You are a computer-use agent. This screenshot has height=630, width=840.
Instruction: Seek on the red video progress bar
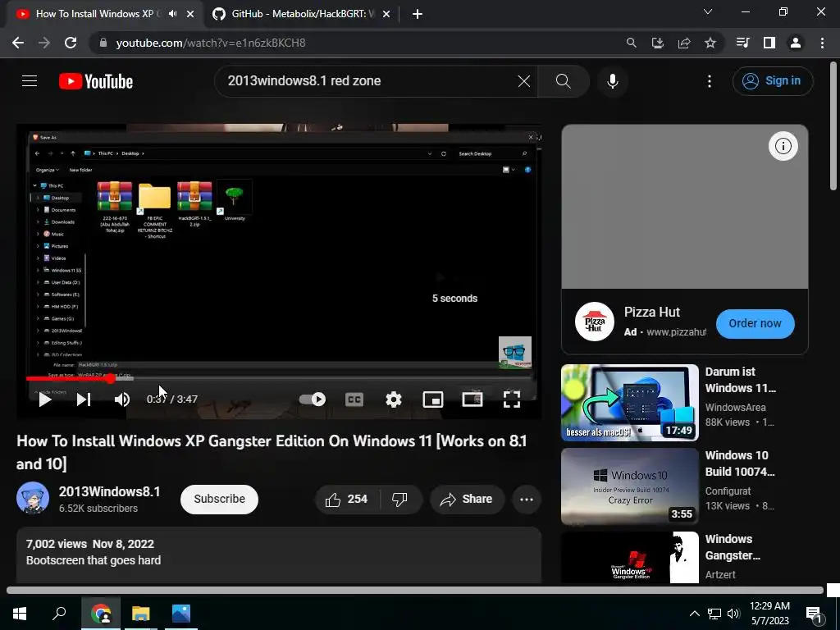pos(281,379)
